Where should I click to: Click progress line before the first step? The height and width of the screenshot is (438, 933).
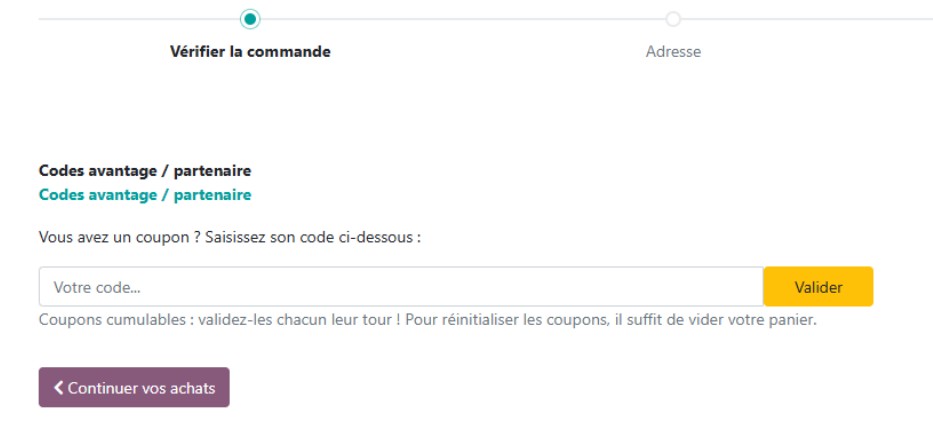coord(139,19)
